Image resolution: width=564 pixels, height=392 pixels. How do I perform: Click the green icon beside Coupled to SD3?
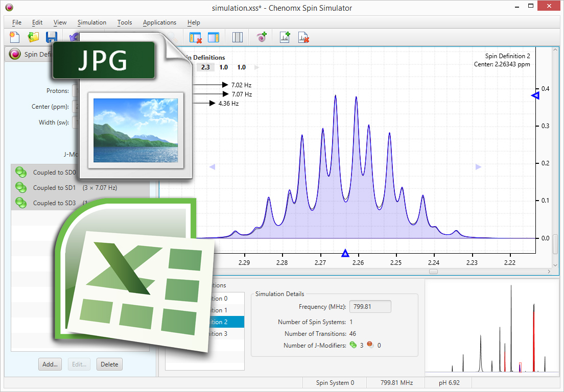tap(21, 203)
